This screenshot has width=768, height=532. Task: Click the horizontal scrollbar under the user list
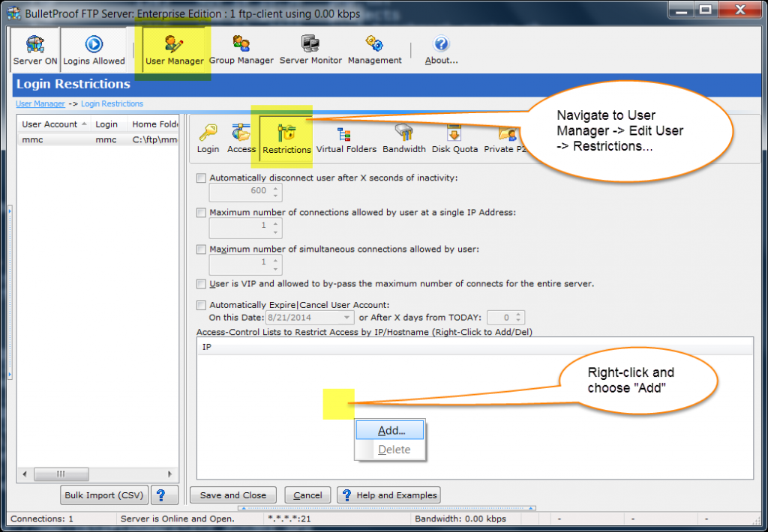[61, 474]
